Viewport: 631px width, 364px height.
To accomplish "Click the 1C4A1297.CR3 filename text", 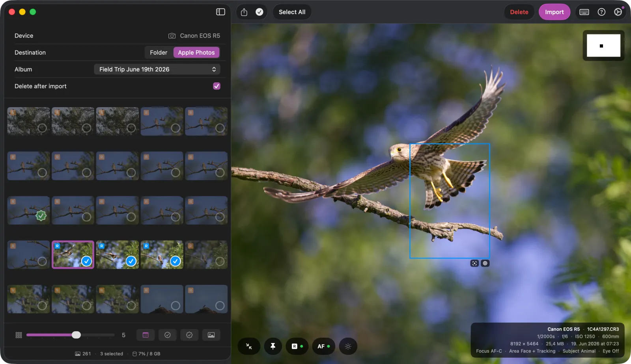I will pyautogui.click(x=603, y=329).
